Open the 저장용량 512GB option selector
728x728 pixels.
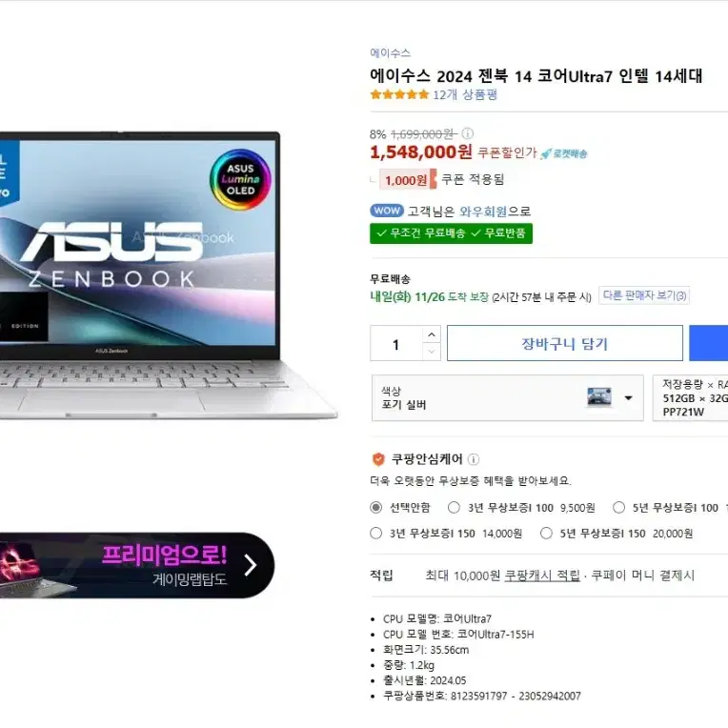coord(691,398)
